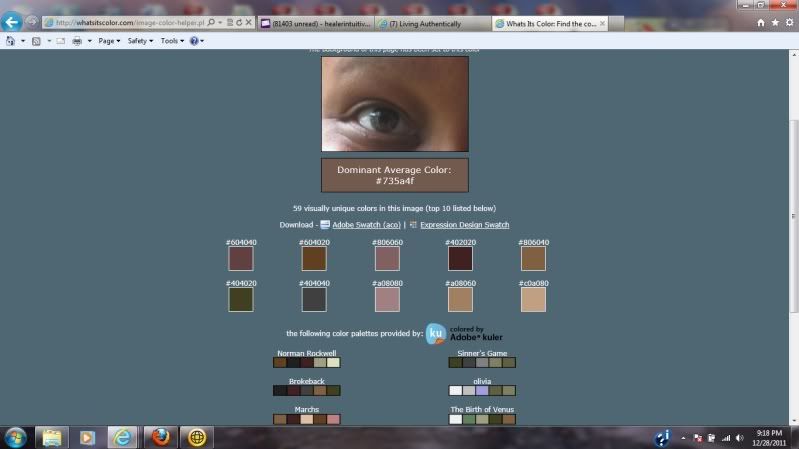The height and width of the screenshot is (449, 799).
Task: Click the search magnifier in address bar
Action: coord(211,23)
